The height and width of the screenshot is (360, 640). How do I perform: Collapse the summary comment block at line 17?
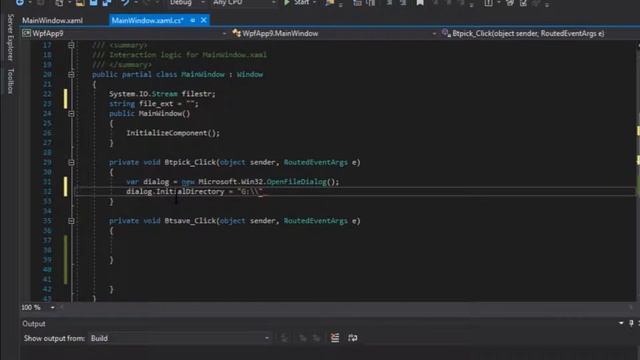coord(71,45)
